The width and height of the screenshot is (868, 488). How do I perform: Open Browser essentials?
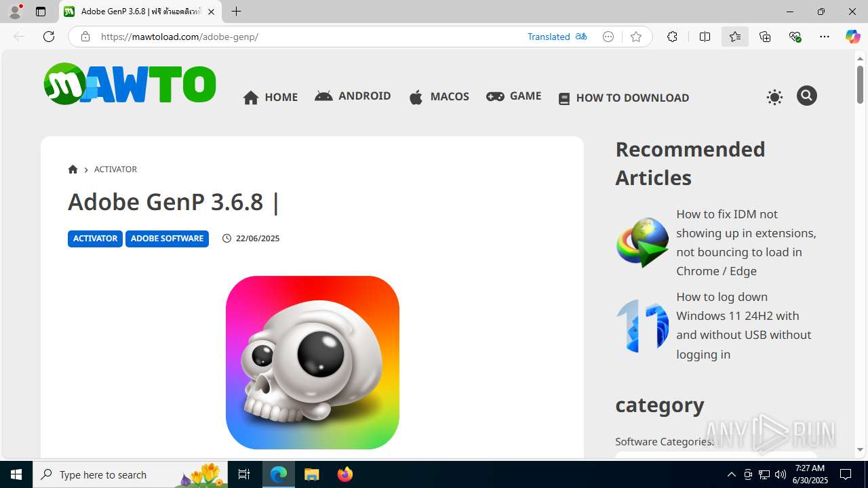tap(795, 37)
